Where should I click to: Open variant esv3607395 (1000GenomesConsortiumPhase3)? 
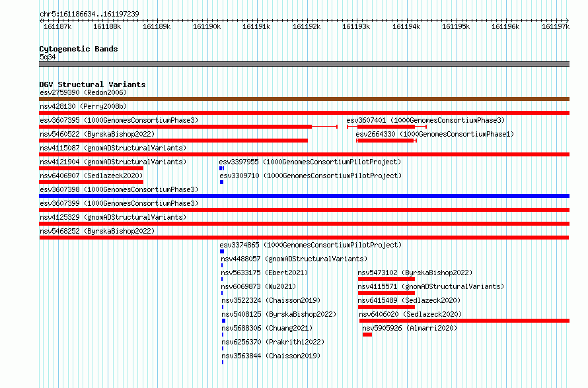[119, 120]
